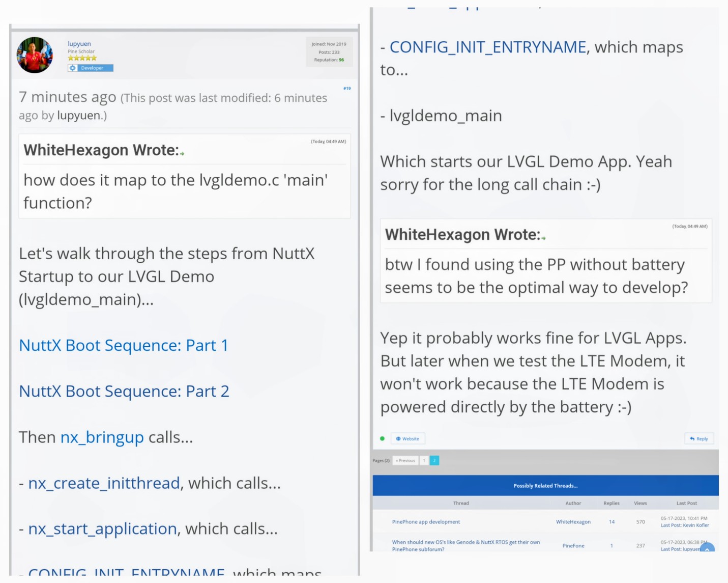This screenshot has height=583, width=728.
Task: Open PinePhone app development thread
Action: tap(426, 521)
